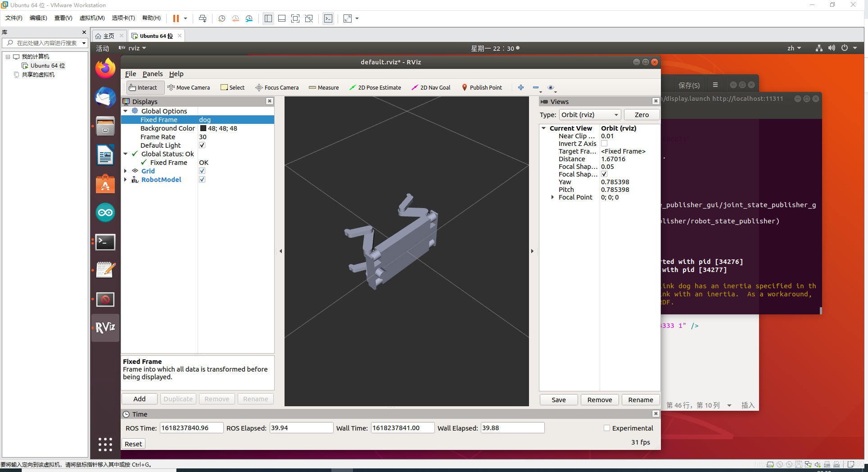The width and height of the screenshot is (868, 472).
Task: Enable the Experimental checkbox
Action: 607,428
